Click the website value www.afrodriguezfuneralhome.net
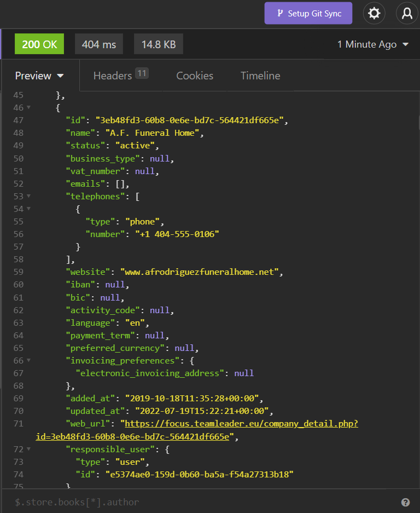This screenshot has width=420, height=513. click(200, 272)
